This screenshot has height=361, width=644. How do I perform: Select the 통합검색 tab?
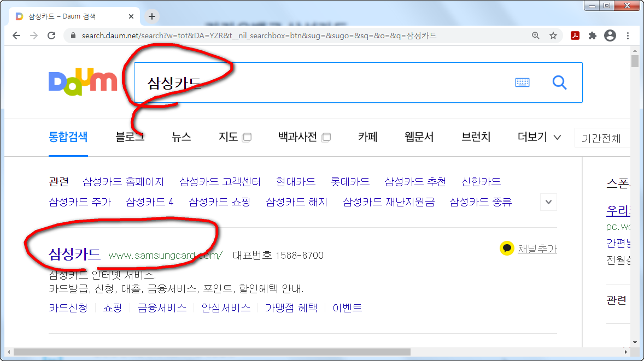(x=68, y=137)
